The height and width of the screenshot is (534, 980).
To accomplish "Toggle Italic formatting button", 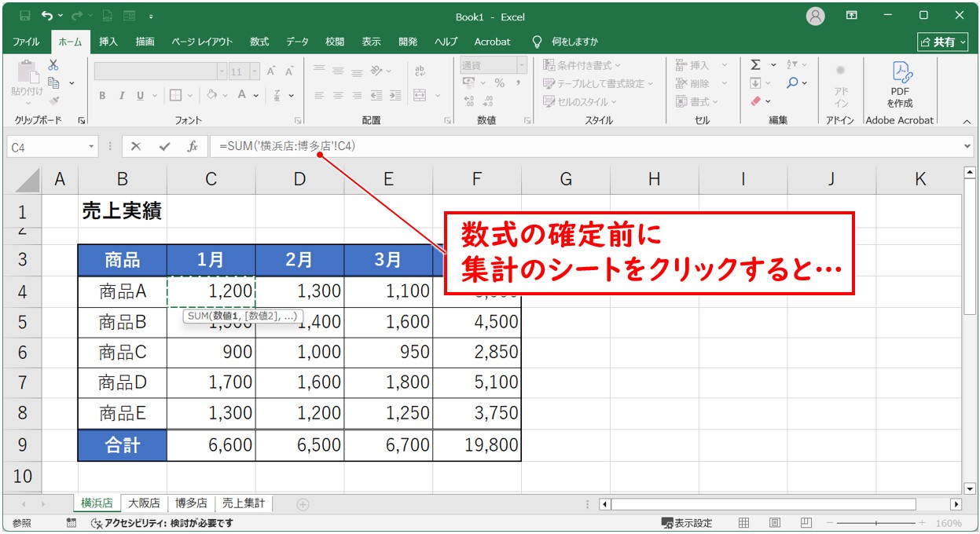I will coord(121,96).
